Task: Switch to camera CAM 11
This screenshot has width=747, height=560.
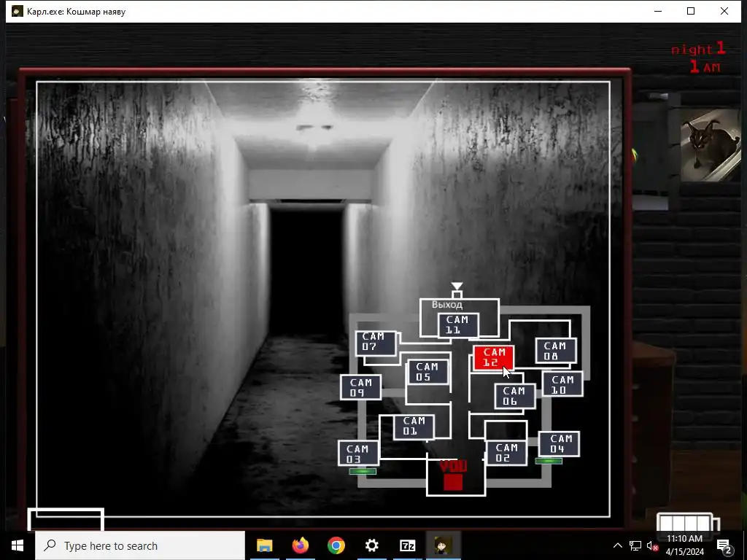Action: point(458,325)
